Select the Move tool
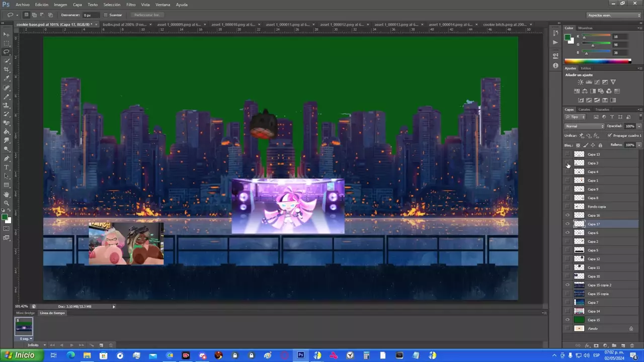 [x=7, y=34]
